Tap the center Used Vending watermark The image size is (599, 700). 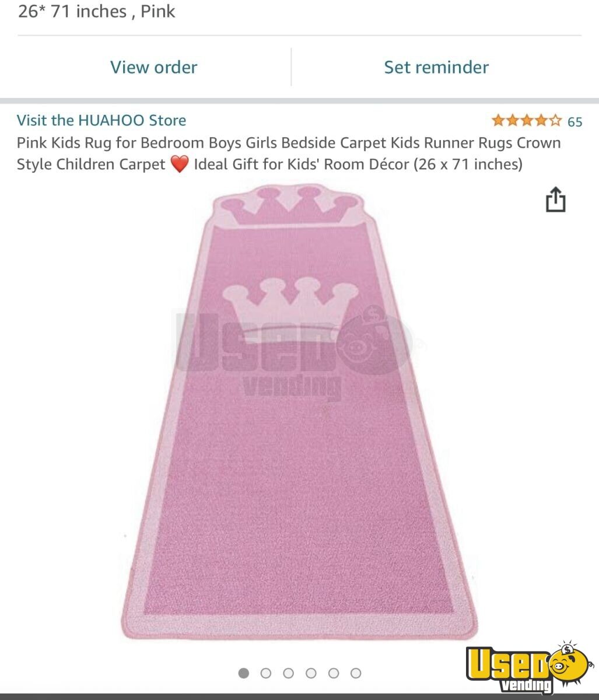[295, 349]
